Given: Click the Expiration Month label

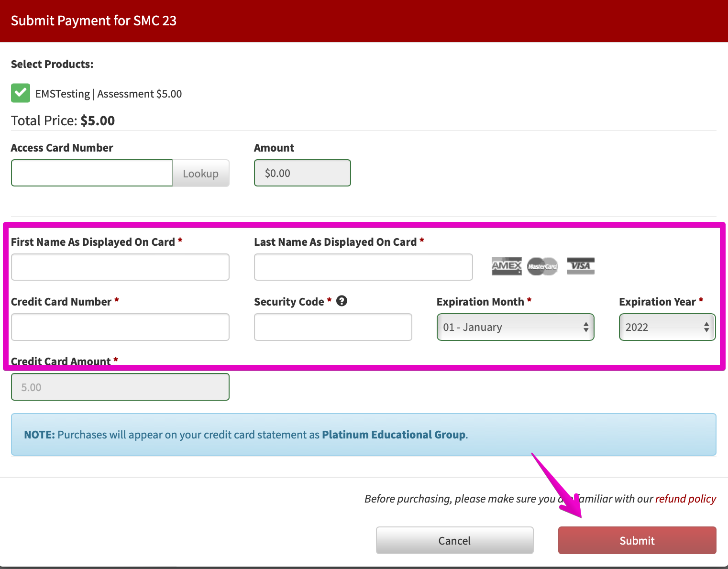Looking at the screenshot, I should [x=480, y=302].
